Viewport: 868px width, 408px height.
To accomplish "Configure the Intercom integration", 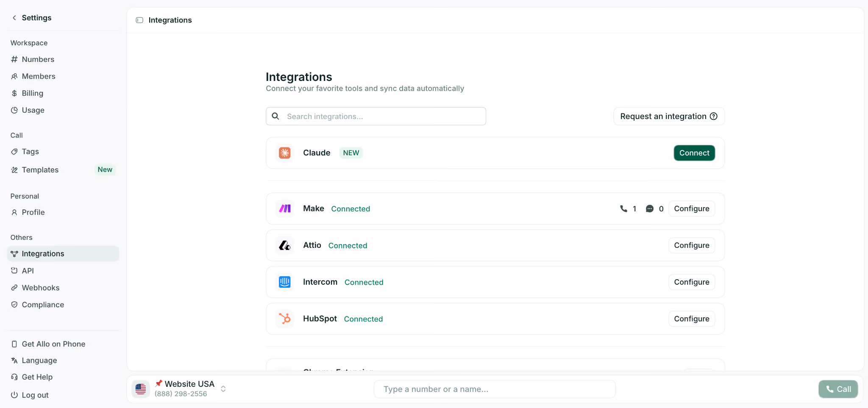I will 692,282.
